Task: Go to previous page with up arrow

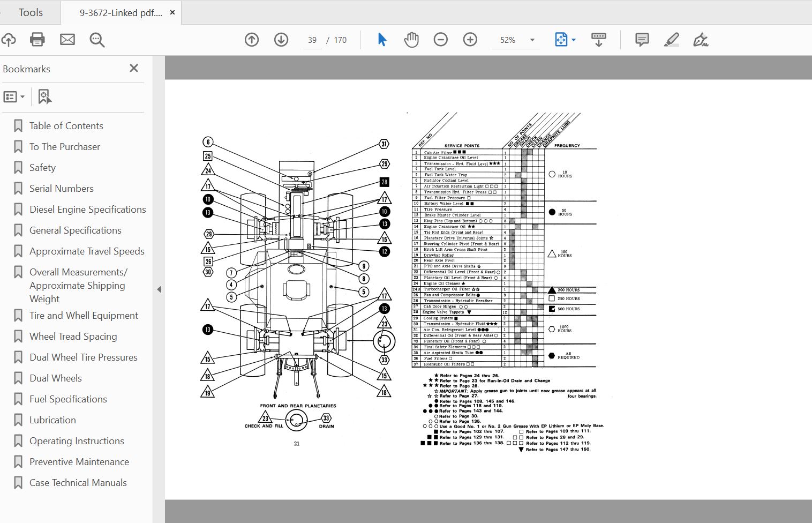Action: [252, 40]
